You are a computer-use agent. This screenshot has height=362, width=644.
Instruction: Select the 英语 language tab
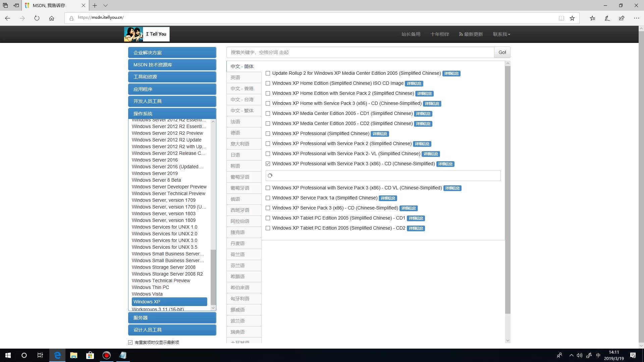[x=244, y=77]
